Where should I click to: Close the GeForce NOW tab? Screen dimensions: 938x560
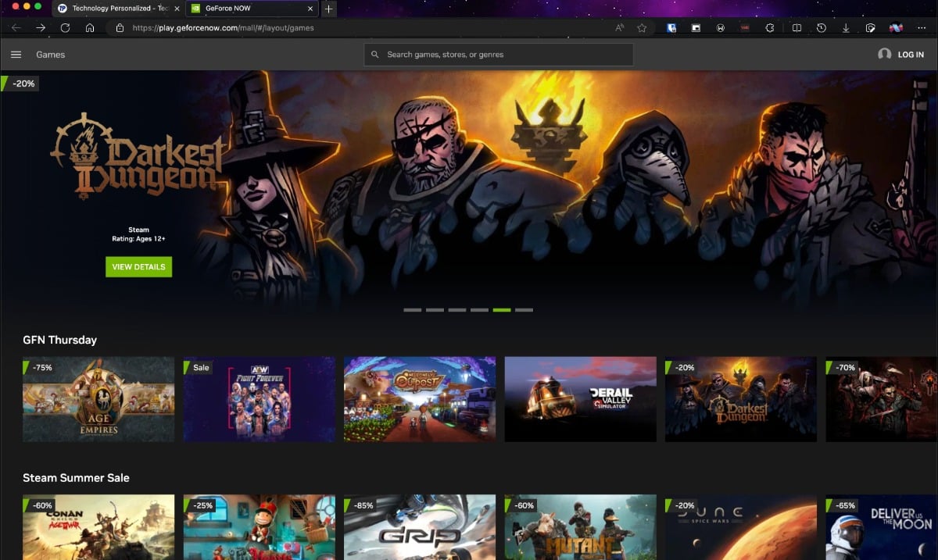click(x=311, y=9)
